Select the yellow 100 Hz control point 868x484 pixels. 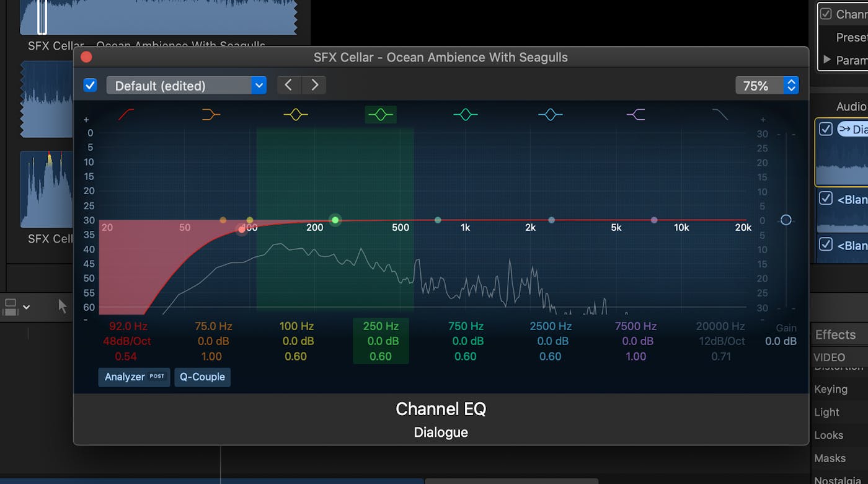250,220
